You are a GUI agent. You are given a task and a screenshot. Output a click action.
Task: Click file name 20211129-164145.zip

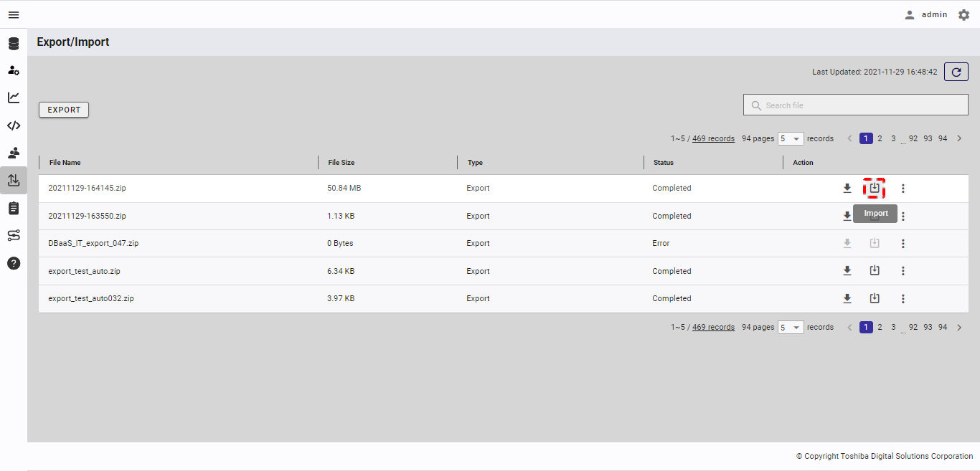[x=87, y=188]
